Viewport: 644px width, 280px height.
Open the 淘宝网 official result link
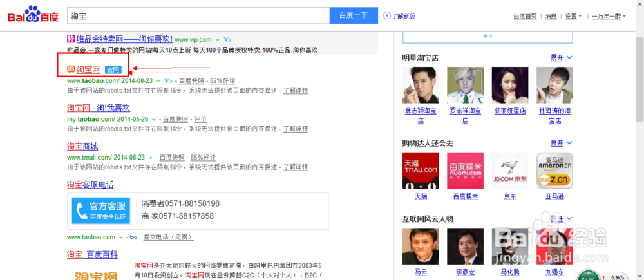click(x=88, y=70)
